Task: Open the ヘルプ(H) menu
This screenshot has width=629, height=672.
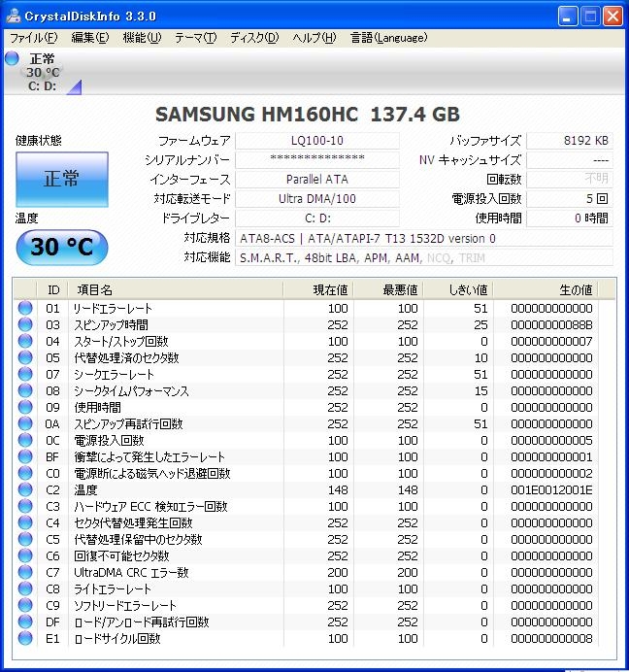Action: [314, 38]
